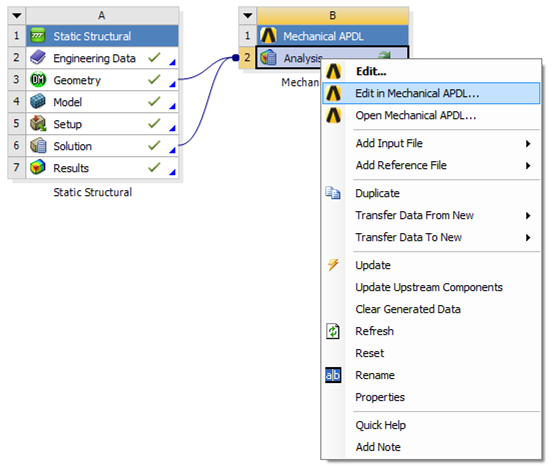Click the icon beside Open Mechanical APDL
Screen dimensions: 556x473
[333, 116]
